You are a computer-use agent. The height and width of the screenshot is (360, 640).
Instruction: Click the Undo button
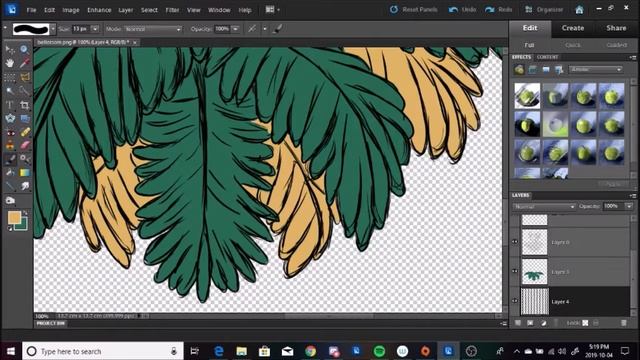point(462,9)
